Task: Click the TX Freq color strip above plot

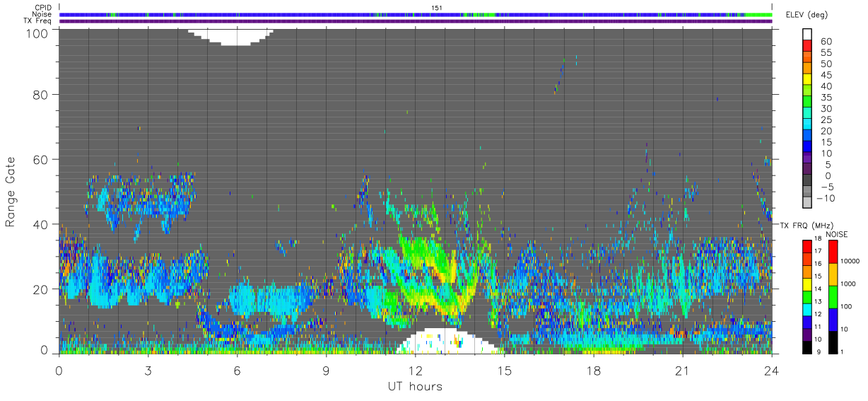Action: (416, 21)
